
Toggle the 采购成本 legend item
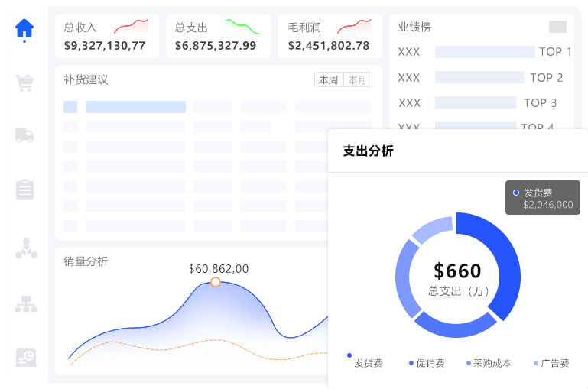tap(489, 364)
